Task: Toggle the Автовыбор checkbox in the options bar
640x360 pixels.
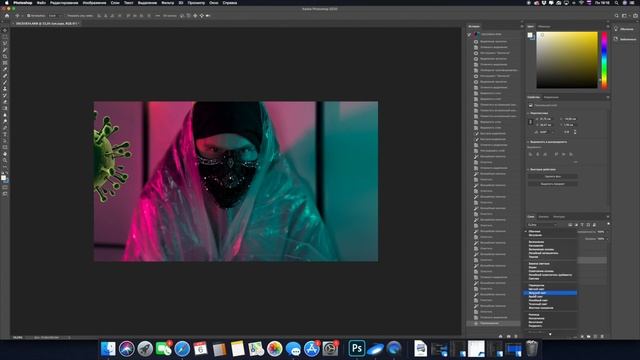Action: pos(29,16)
